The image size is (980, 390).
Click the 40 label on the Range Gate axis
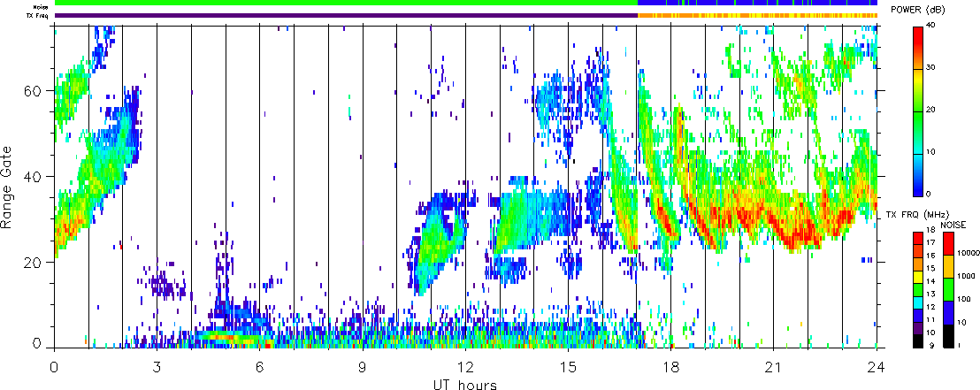point(35,177)
